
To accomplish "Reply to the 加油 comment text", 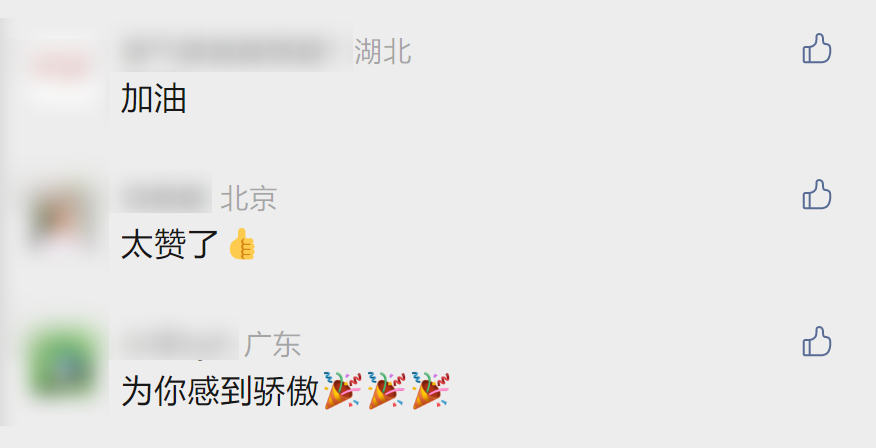I will point(153,99).
